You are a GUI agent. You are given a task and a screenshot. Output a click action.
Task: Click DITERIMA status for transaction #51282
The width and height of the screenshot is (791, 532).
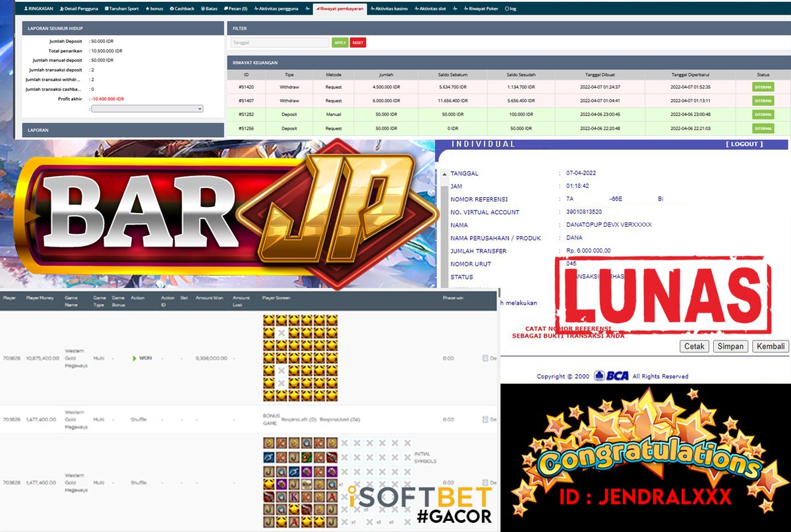[x=763, y=114]
